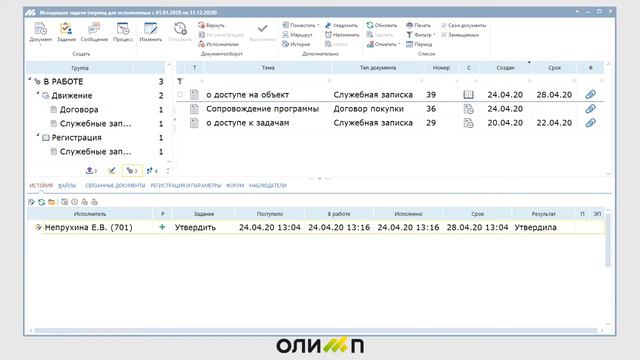Start a new Процесс
Image resolution: width=640 pixels, height=360 pixels.
click(123, 32)
